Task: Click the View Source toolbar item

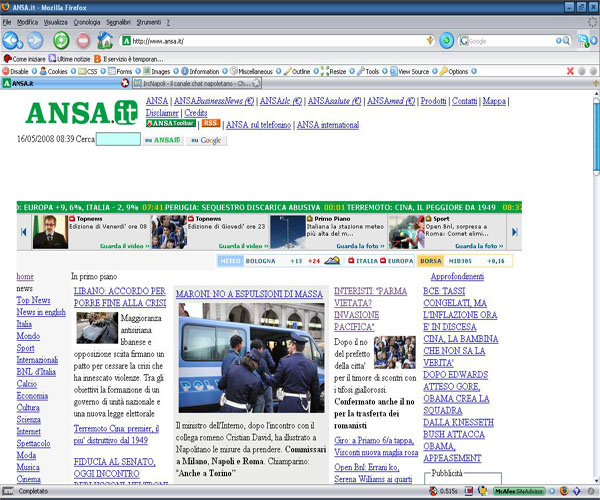Action: pyautogui.click(x=409, y=71)
